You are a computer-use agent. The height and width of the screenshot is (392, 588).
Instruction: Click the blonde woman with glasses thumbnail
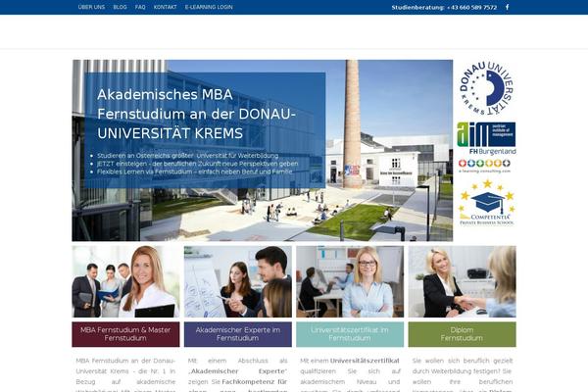coord(350,281)
